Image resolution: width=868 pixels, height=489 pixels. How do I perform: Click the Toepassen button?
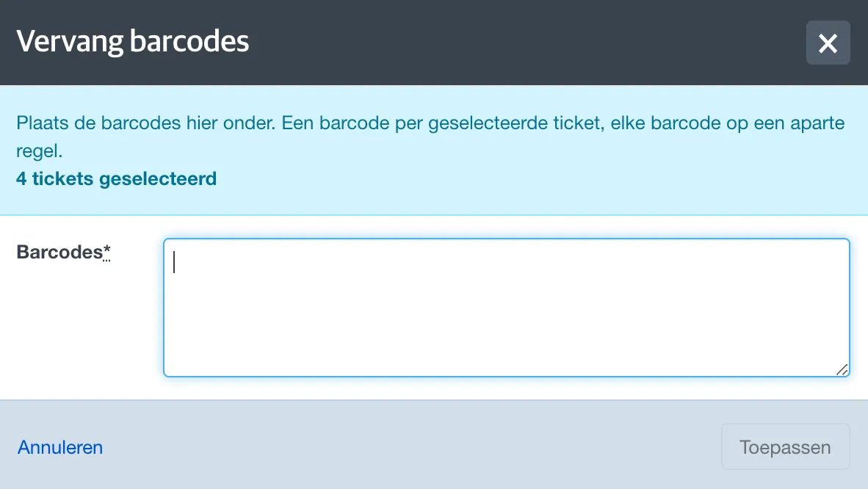pyautogui.click(x=785, y=446)
